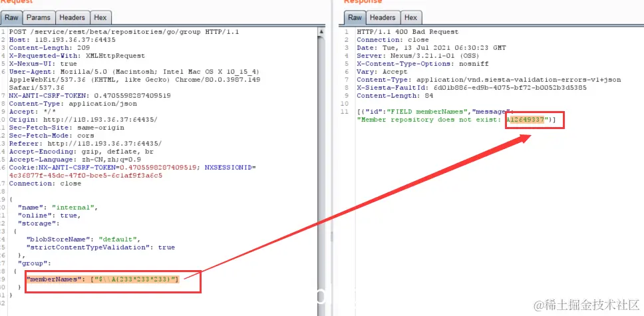The height and width of the screenshot is (316, 644).
Task: Click the request scrollbar's up arrow
Action: pyautogui.click(x=321, y=32)
